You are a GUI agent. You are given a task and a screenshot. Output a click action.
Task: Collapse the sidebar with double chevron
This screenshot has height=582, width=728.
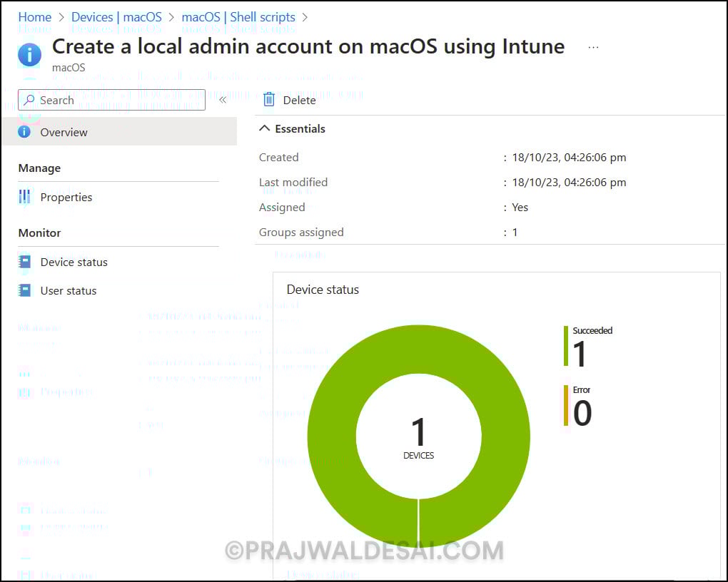[223, 100]
